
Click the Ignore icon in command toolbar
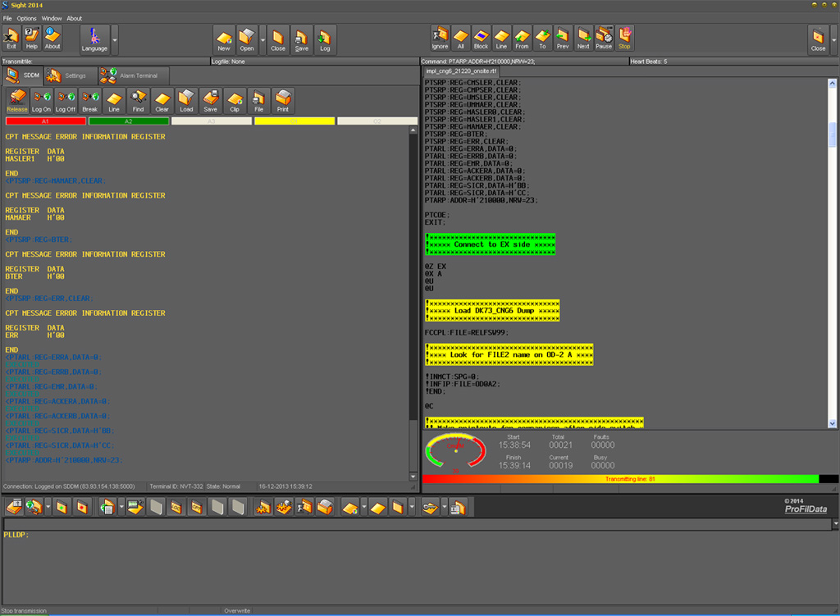click(x=441, y=39)
